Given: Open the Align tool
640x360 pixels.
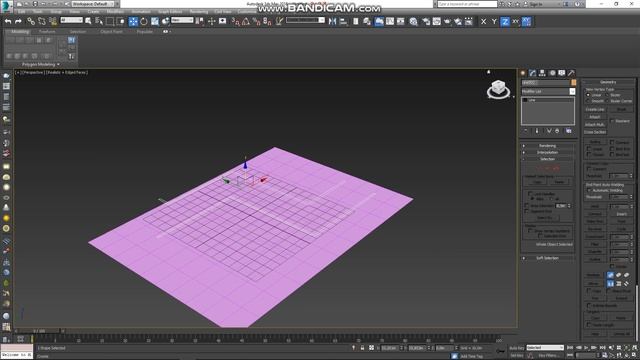Looking at the screenshot, I should pyautogui.click(x=343, y=21).
